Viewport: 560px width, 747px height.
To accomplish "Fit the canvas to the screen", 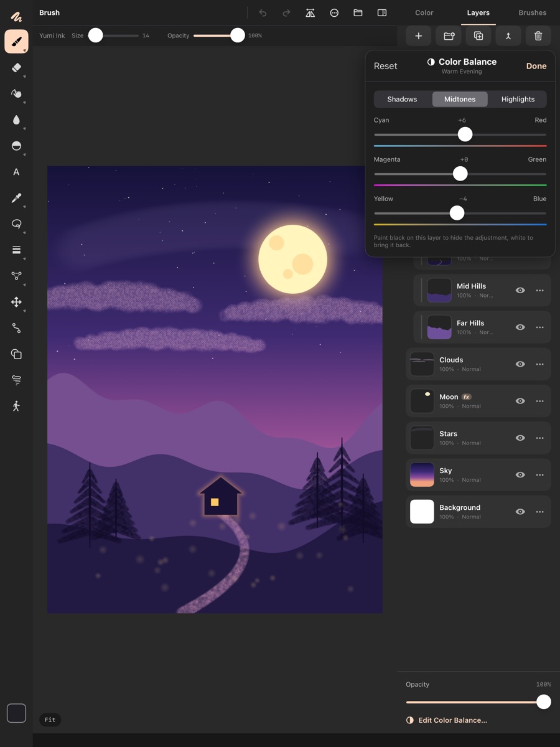I will [50, 720].
